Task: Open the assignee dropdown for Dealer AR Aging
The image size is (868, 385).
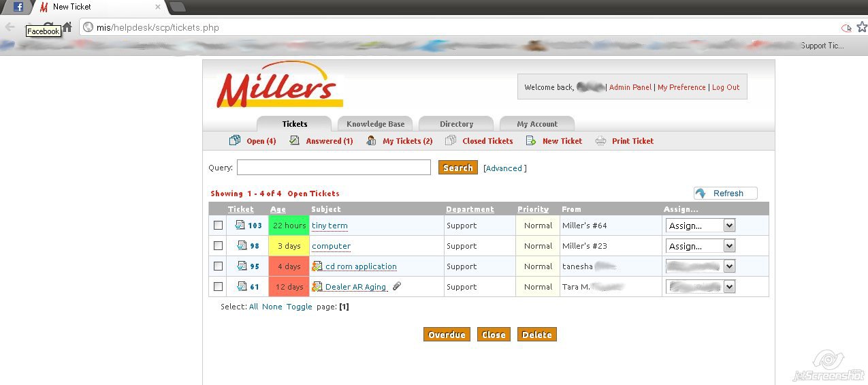Action: pyautogui.click(x=701, y=287)
